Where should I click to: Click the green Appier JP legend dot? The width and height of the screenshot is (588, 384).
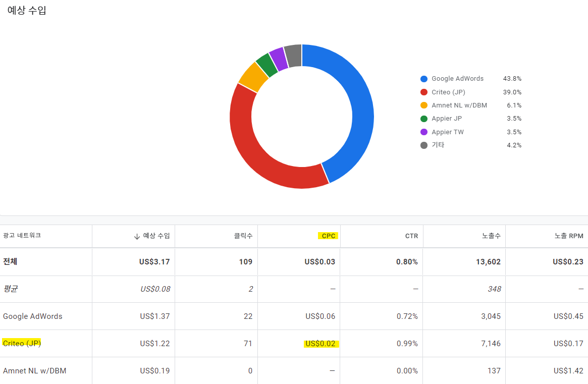(424, 118)
